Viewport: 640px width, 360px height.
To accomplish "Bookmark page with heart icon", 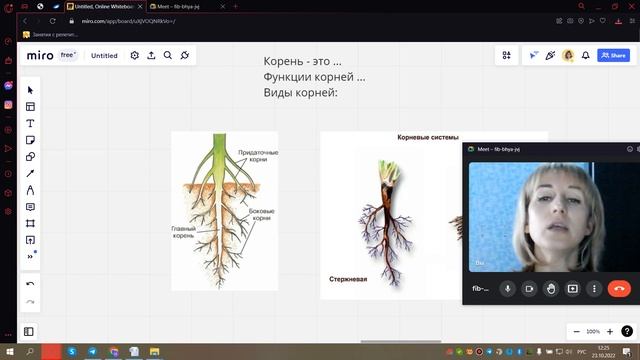I will coord(603,21).
